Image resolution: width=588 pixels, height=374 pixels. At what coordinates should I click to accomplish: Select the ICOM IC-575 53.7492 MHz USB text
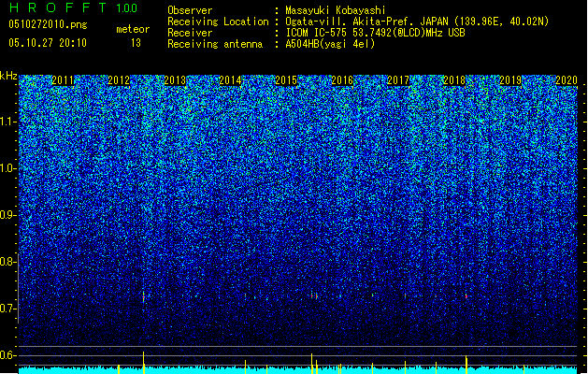(375, 33)
